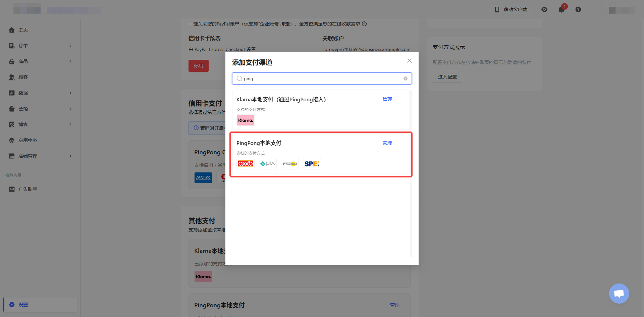Viewport: 644px width, 317px height.
Task: Expand the 订单 menu chevron
Action: click(70, 46)
